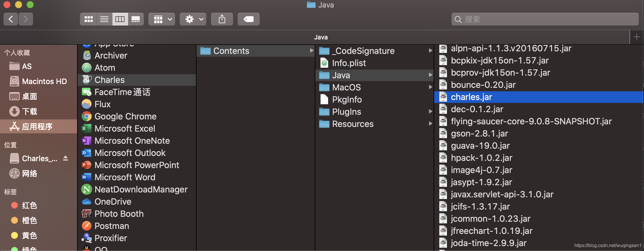Switch to icon grid view

[x=88, y=19]
